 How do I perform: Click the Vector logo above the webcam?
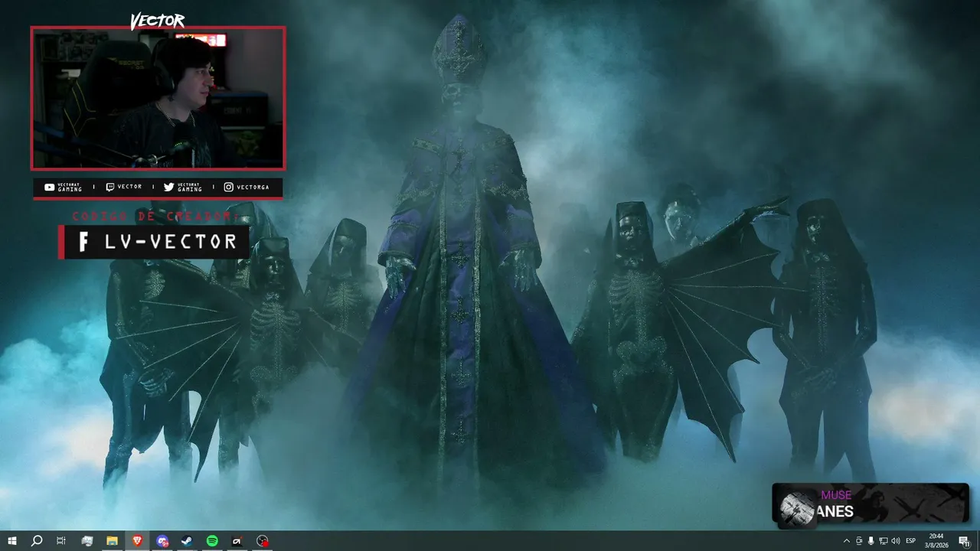157,21
